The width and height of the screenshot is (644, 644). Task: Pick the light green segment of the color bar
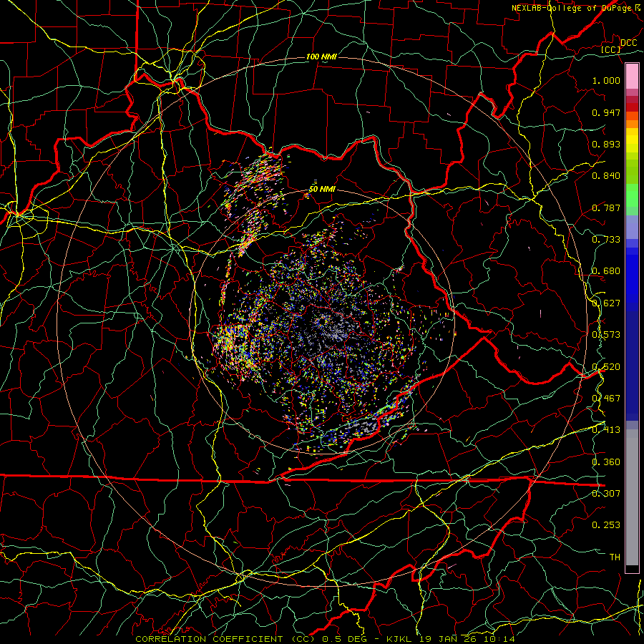pyautogui.click(x=632, y=195)
